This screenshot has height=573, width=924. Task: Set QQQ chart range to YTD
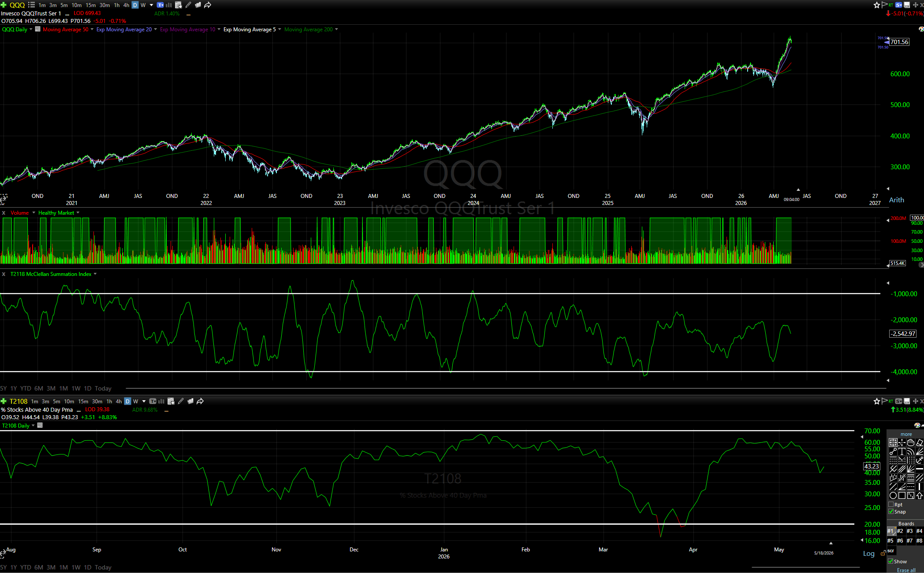coord(26,388)
